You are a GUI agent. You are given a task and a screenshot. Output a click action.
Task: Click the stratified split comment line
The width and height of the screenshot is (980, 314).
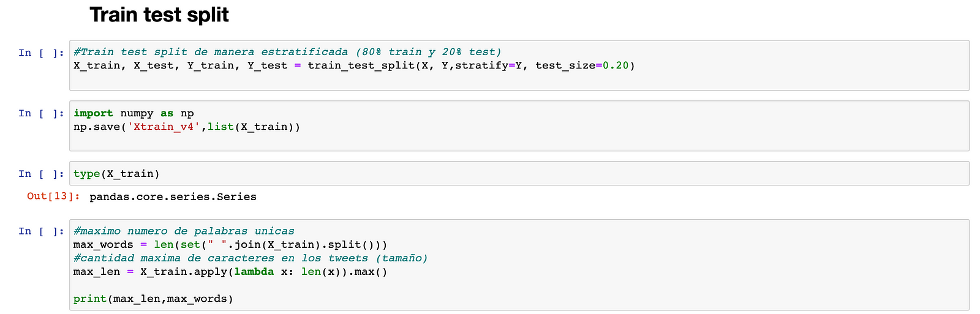tap(287, 52)
